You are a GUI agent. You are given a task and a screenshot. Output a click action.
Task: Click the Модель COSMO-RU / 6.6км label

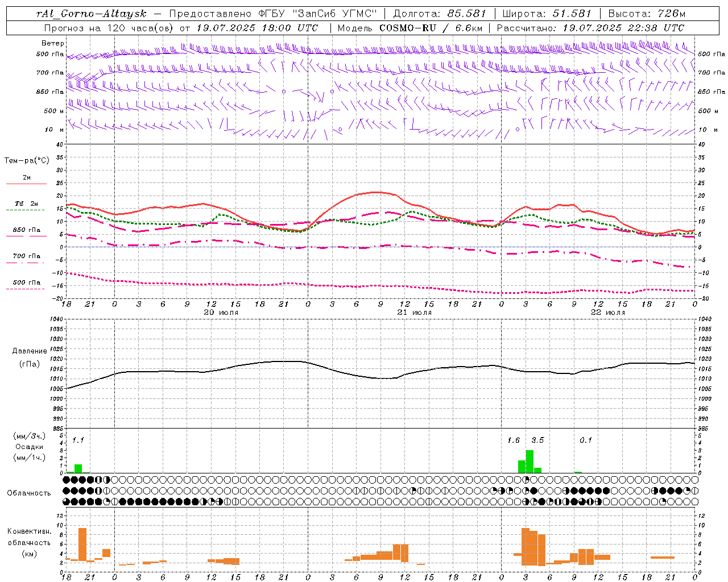tap(410, 28)
